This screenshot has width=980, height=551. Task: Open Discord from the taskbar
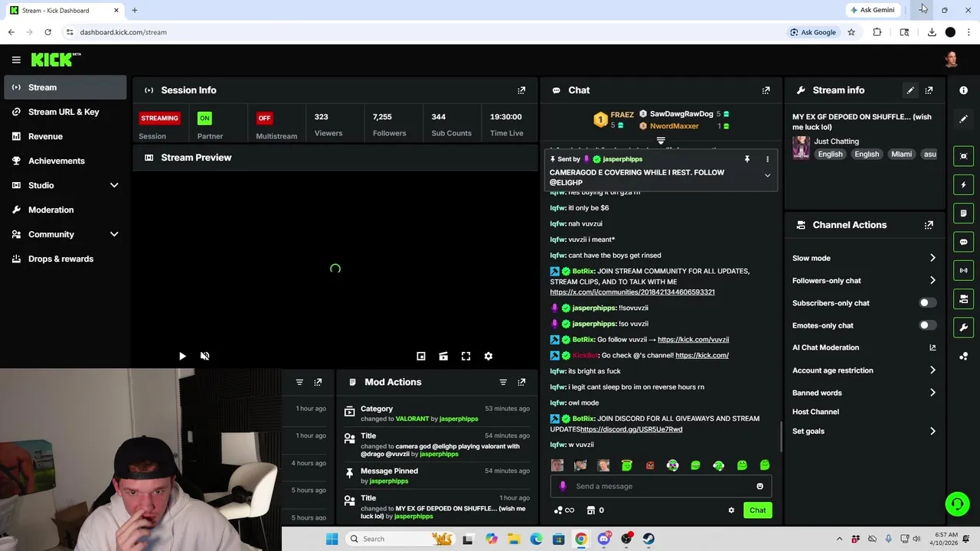point(604,539)
